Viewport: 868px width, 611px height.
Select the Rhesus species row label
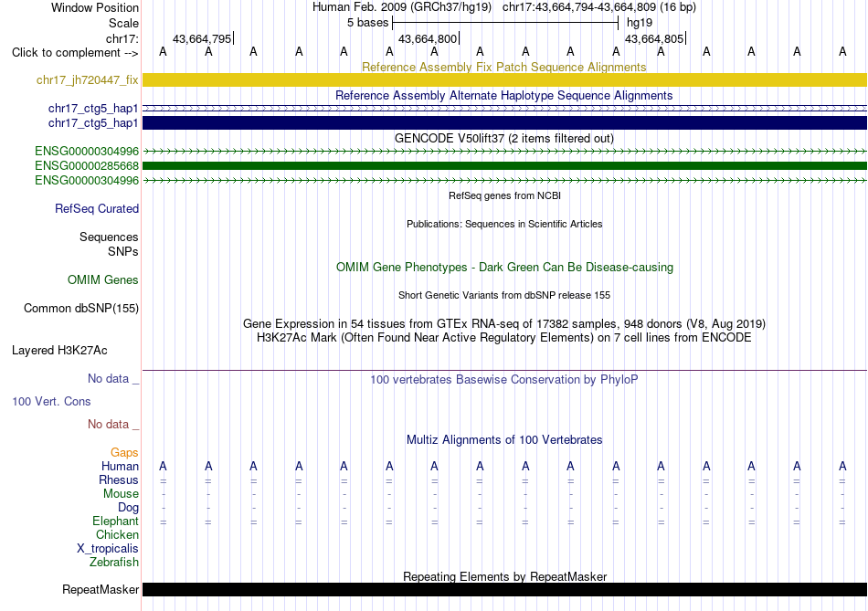point(119,479)
